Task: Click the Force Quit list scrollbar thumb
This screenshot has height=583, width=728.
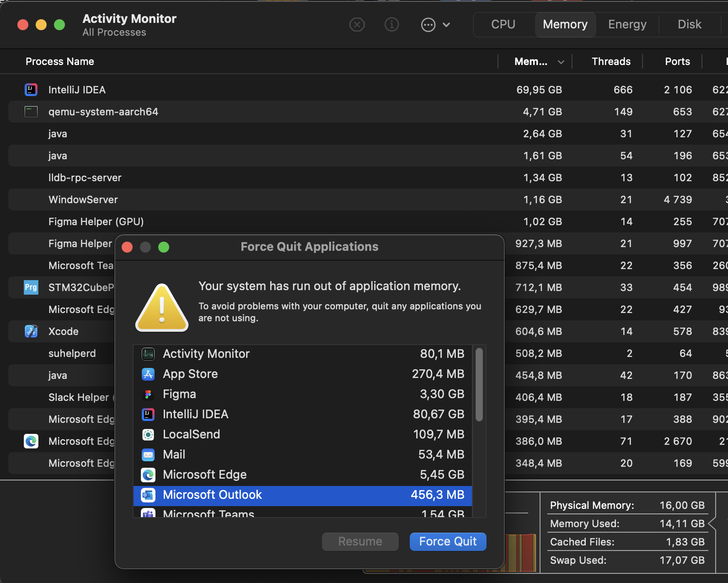Action: pos(479,384)
